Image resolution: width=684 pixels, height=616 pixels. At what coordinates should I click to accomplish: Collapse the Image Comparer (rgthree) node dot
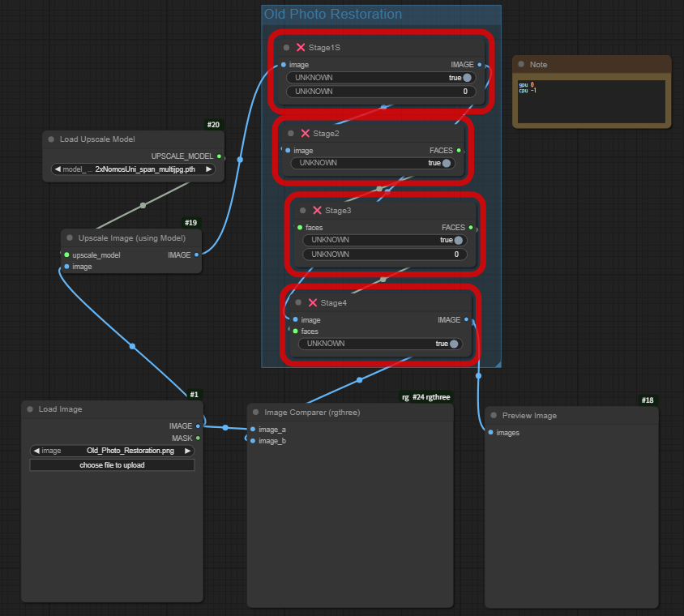click(x=256, y=413)
